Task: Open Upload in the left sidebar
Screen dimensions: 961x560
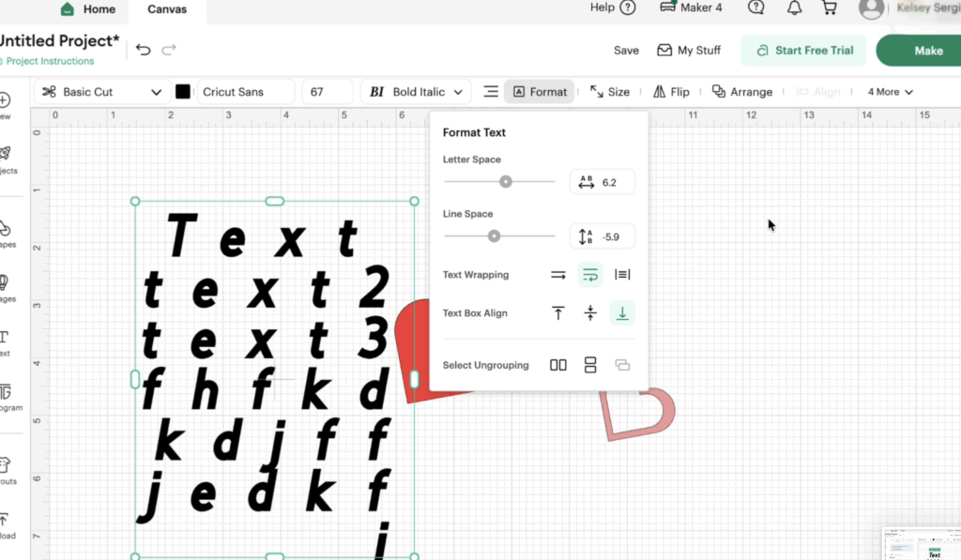Action: tap(5, 525)
